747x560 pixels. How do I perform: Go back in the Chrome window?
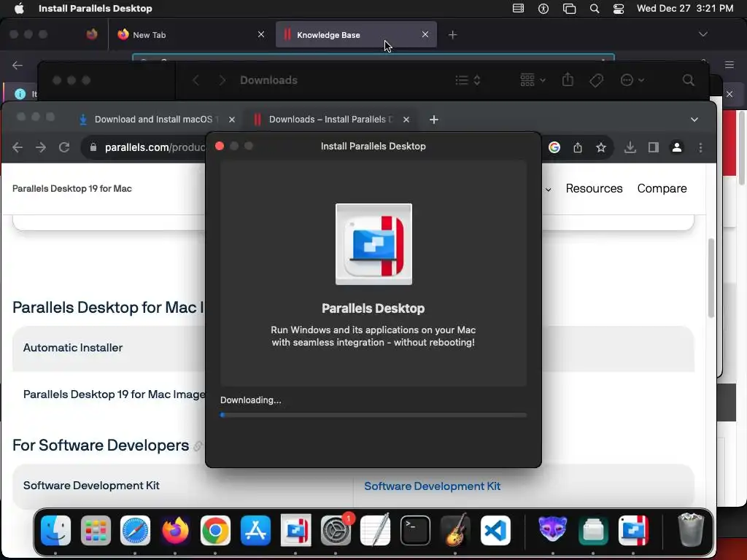[18, 147]
